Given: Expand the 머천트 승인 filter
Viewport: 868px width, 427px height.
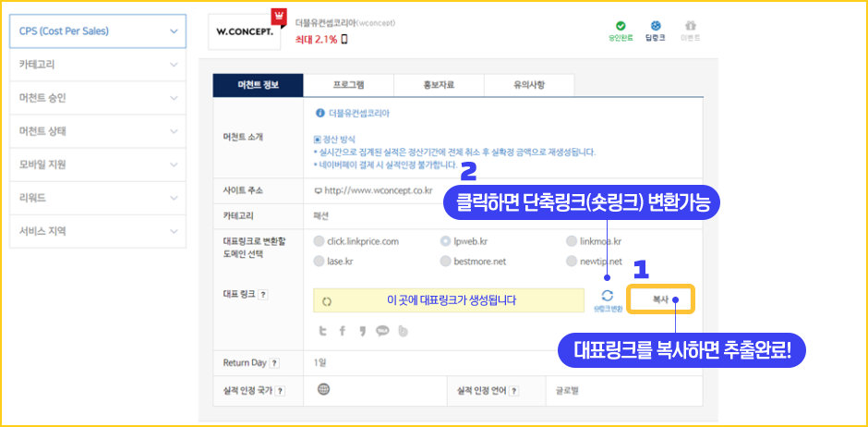Looking at the screenshot, I should click(x=98, y=98).
